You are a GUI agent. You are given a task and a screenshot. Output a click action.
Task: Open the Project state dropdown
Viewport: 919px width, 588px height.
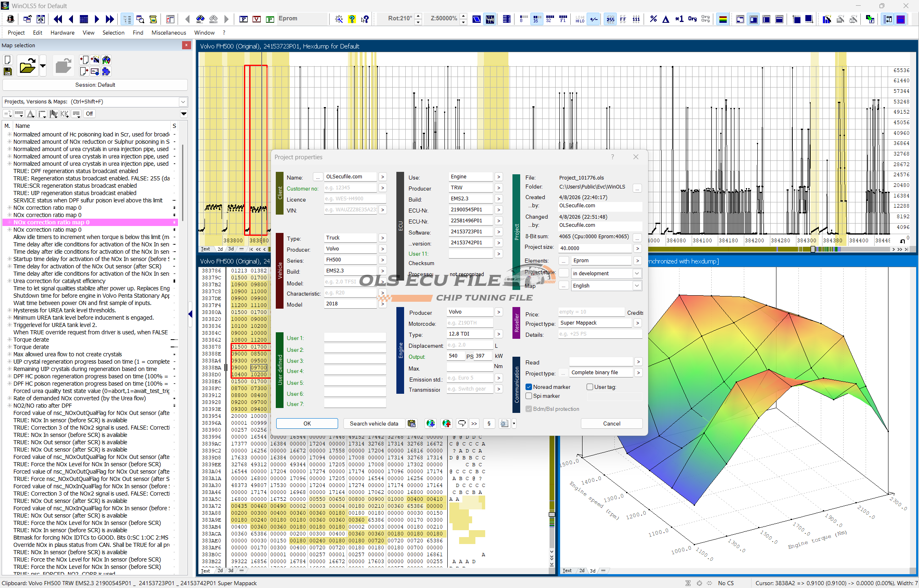pyautogui.click(x=636, y=273)
